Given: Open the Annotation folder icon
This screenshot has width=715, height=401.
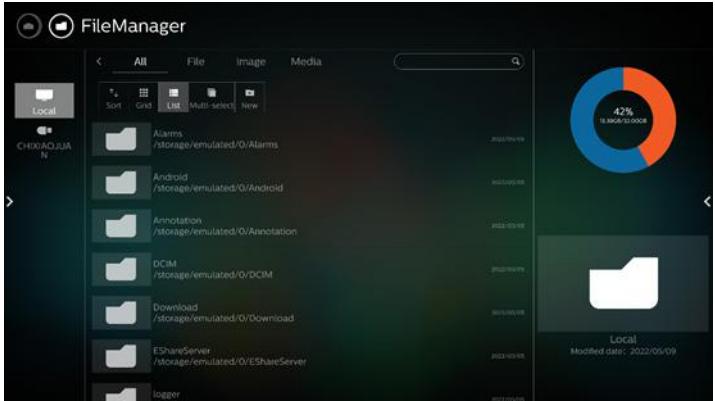Looking at the screenshot, I should coord(121,226).
